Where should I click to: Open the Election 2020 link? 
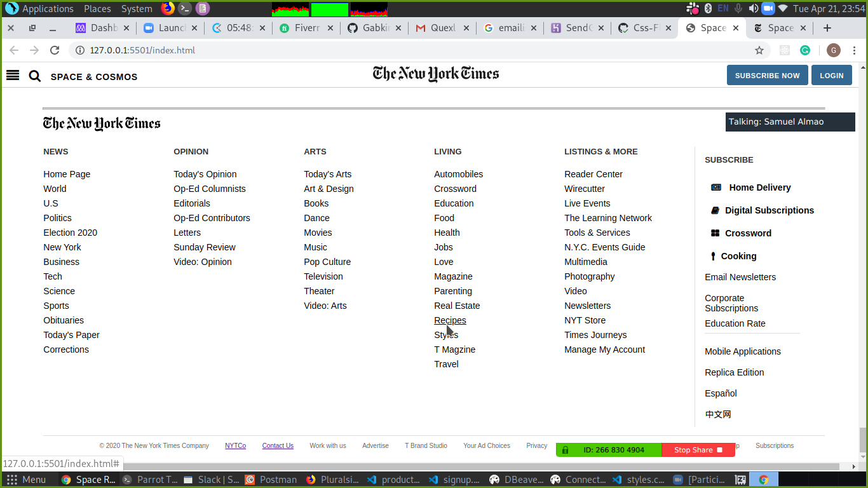coord(70,233)
